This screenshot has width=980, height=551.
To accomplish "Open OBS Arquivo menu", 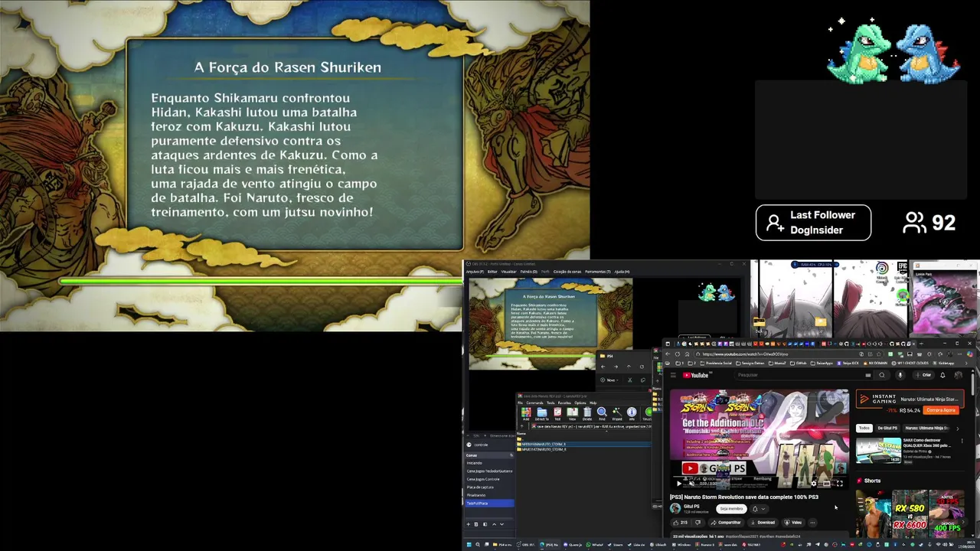I will point(474,272).
